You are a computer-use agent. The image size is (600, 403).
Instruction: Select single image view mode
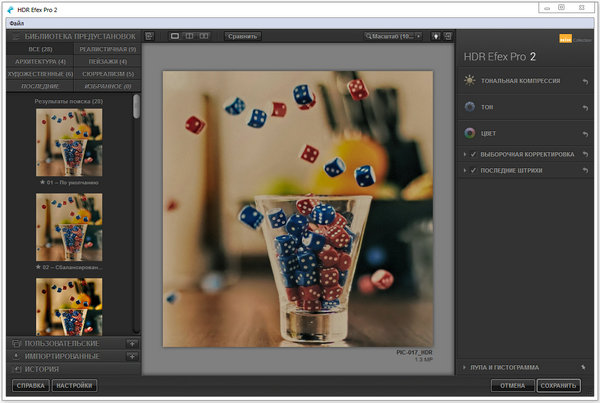(x=175, y=36)
